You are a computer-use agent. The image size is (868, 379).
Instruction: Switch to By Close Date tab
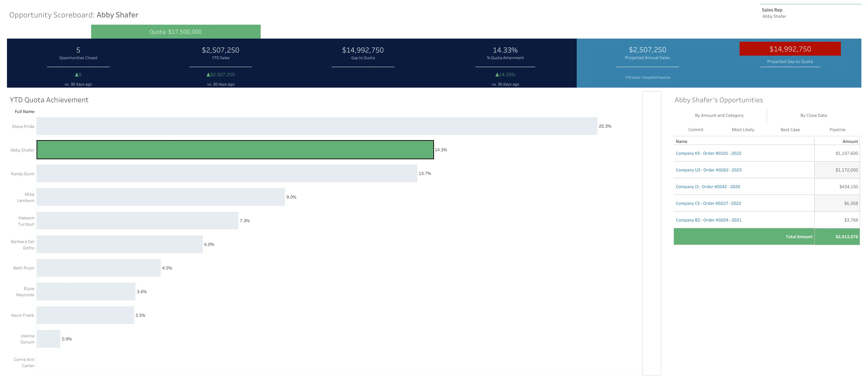pos(814,115)
